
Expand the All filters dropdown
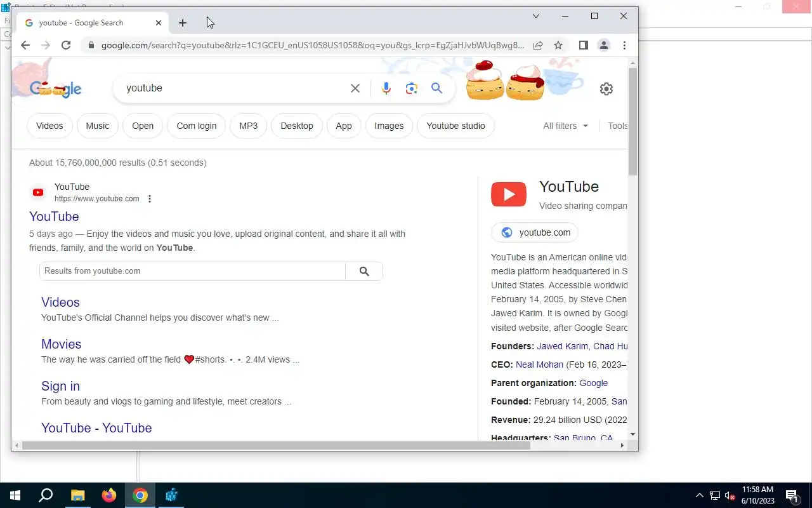[566, 126]
